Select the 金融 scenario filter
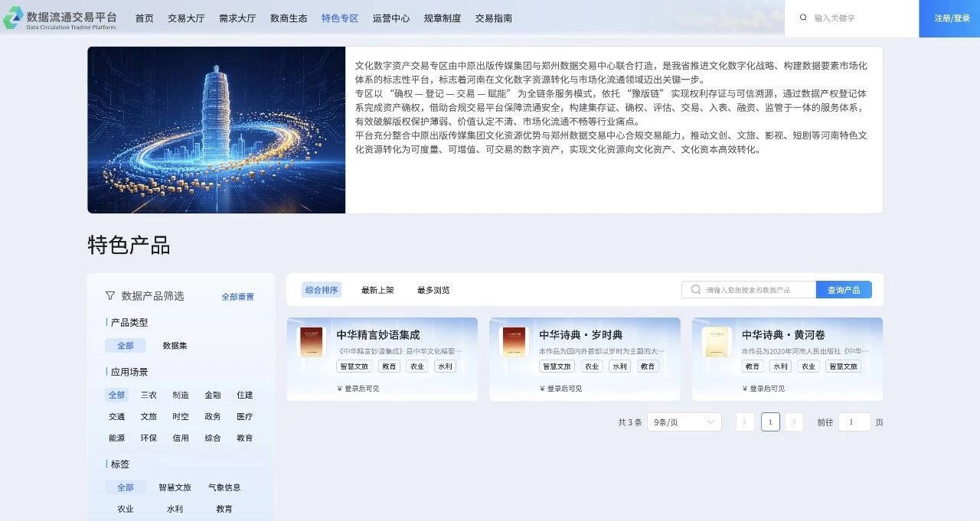 pos(213,396)
